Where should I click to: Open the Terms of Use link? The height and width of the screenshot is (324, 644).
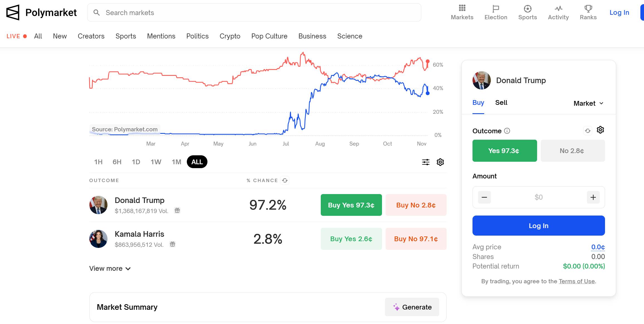[577, 281]
